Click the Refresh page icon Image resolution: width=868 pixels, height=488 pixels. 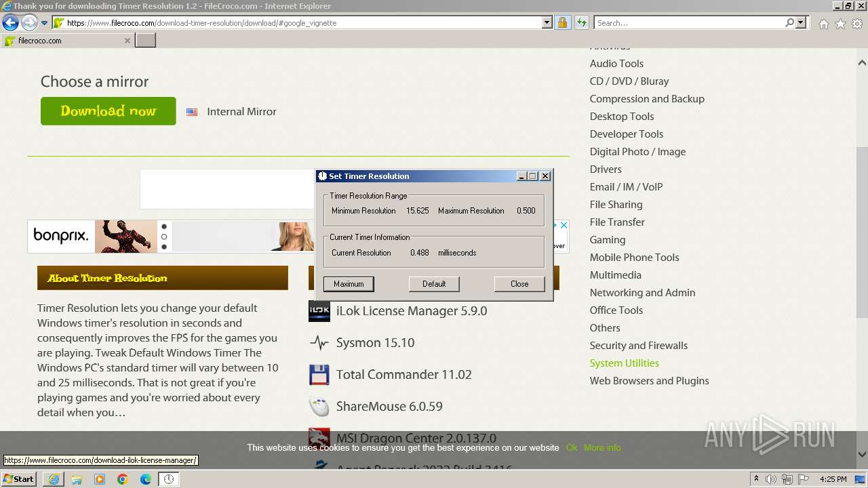(581, 23)
